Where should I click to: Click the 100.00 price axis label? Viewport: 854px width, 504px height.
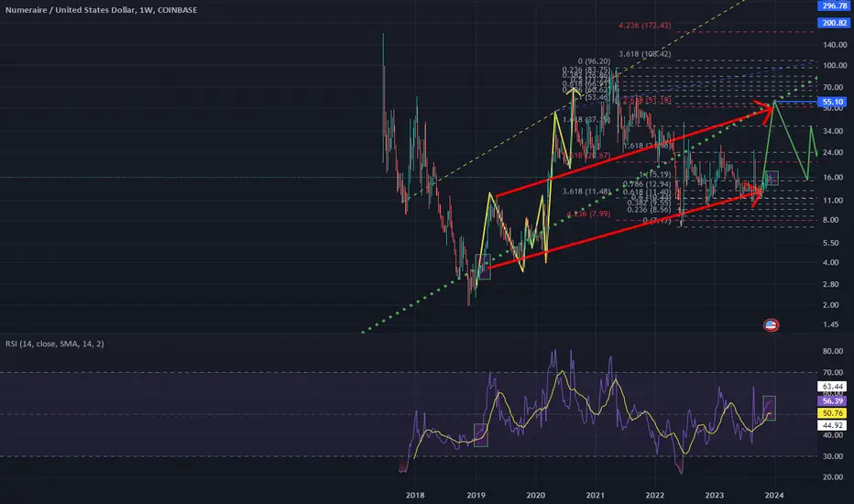point(833,65)
